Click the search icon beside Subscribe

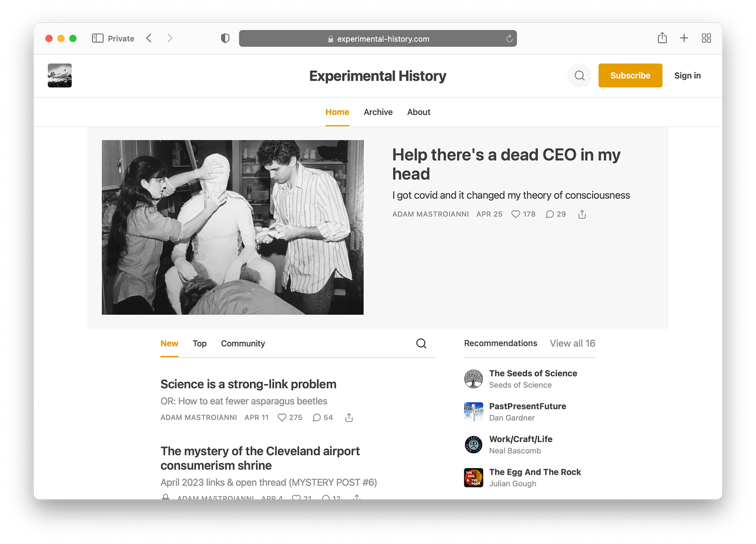pos(579,76)
